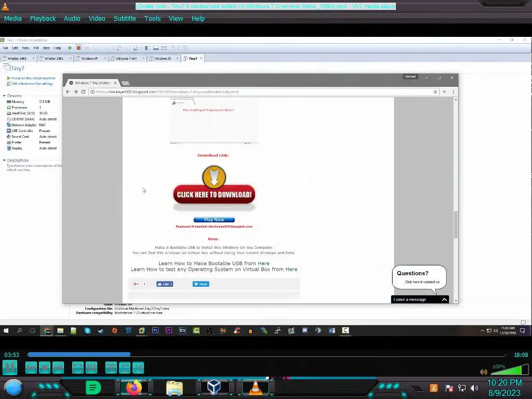Click Power on this virtual machine link
This screenshot has height=399, width=532.
click(x=33, y=78)
